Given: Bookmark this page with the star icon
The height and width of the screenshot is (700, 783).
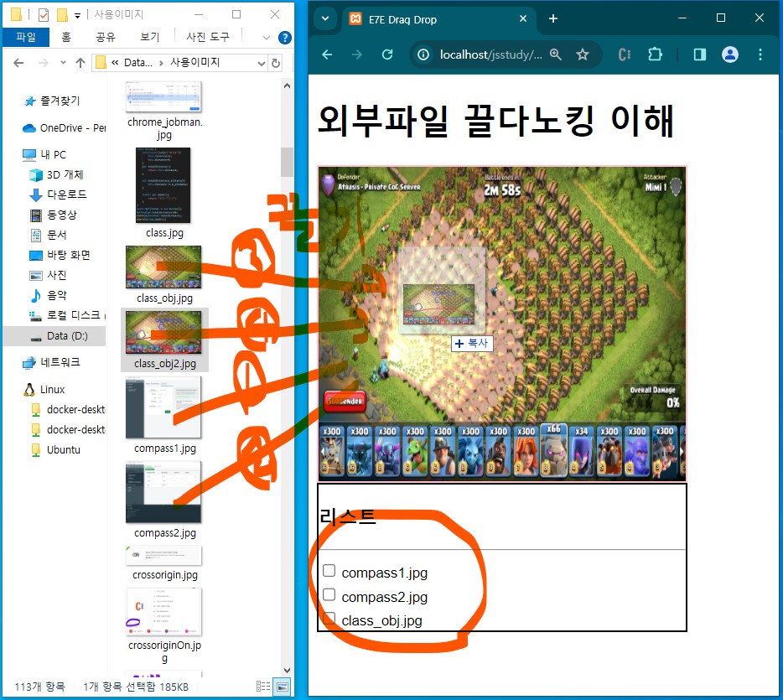Looking at the screenshot, I should [x=583, y=54].
